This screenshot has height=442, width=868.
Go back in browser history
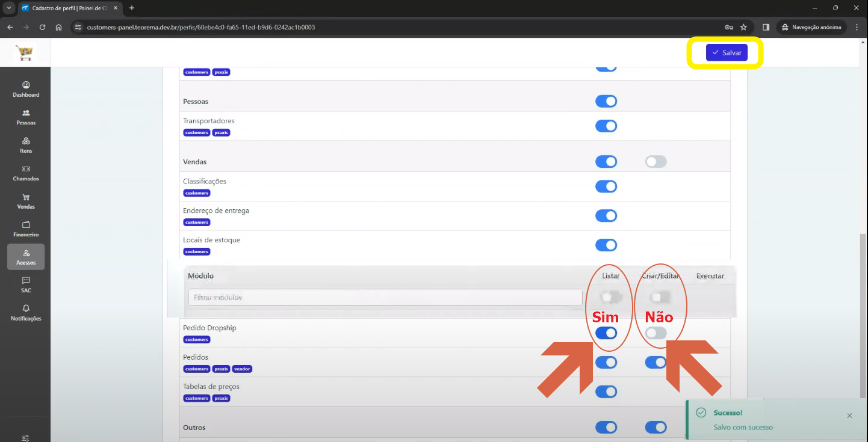pyautogui.click(x=10, y=27)
